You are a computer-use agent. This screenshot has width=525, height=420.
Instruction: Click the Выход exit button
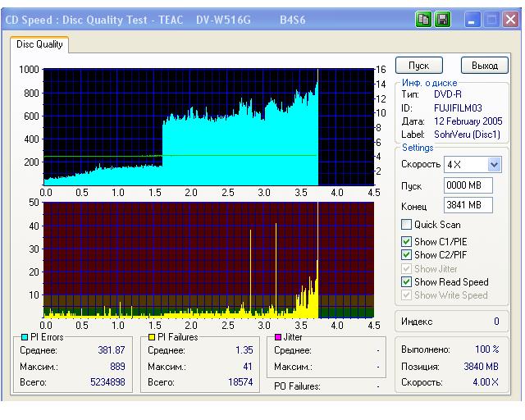click(485, 66)
